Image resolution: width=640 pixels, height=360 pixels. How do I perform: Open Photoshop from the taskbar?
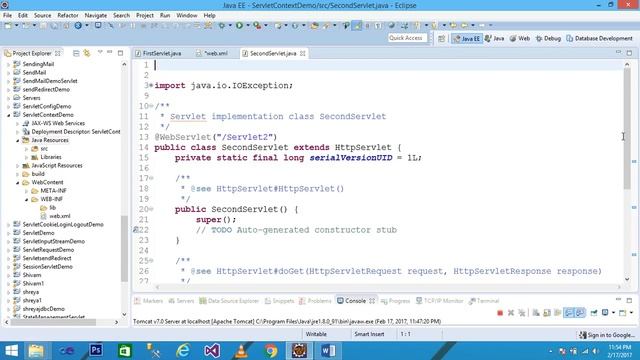point(96,351)
